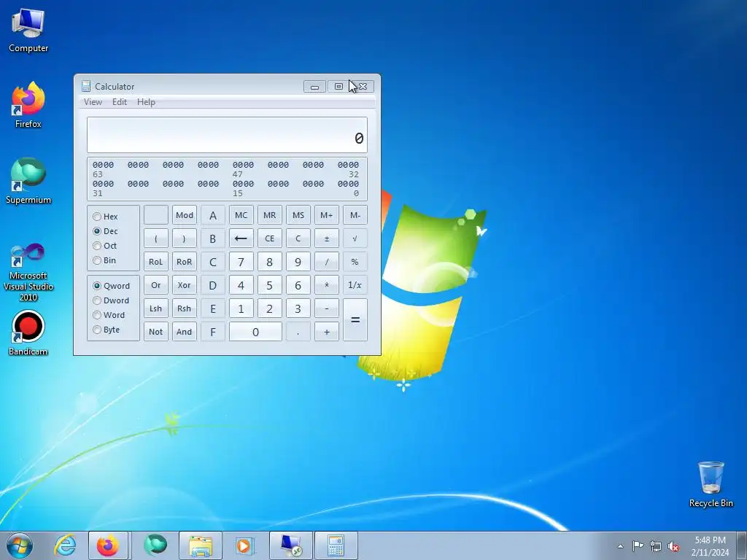This screenshot has width=747, height=560.
Task: Click the square root button
Action: point(355,238)
